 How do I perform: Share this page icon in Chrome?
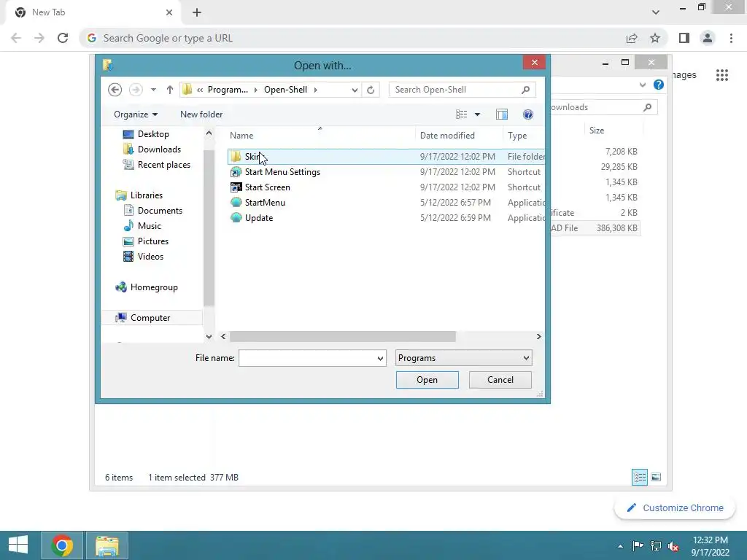(x=632, y=38)
